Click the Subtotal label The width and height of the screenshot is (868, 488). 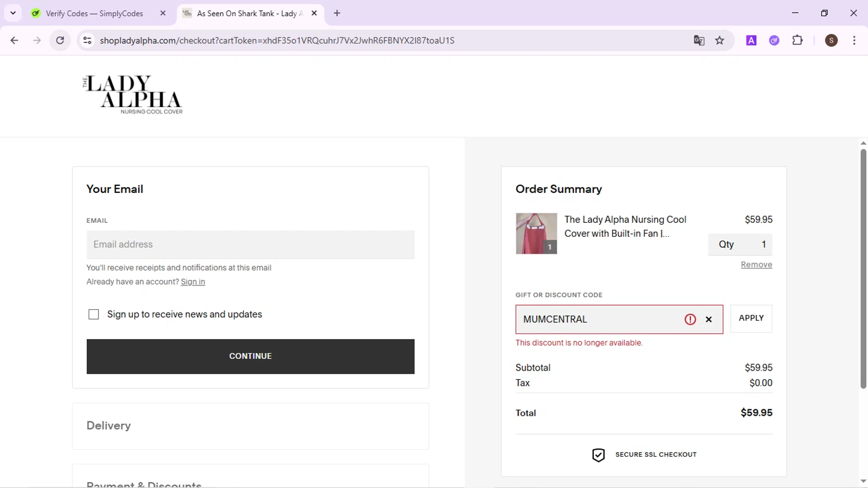[x=533, y=368]
